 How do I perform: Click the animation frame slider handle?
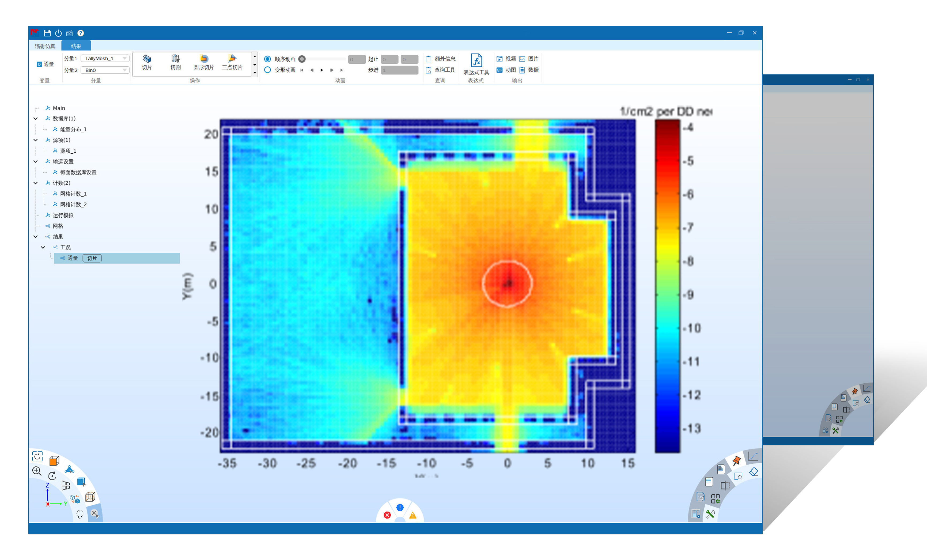(302, 59)
